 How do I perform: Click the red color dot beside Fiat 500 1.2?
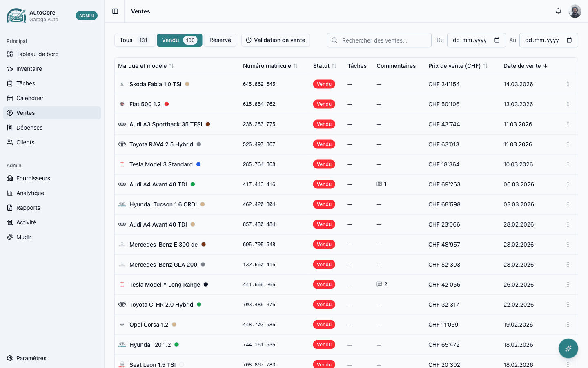(167, 104)
